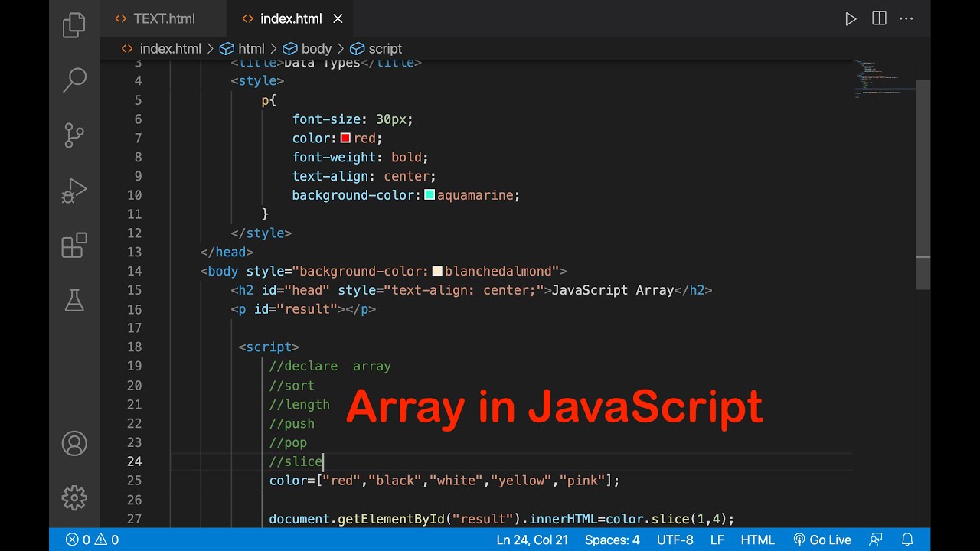
Task: Open the errors and warnings problems panel
Action: 92,540
